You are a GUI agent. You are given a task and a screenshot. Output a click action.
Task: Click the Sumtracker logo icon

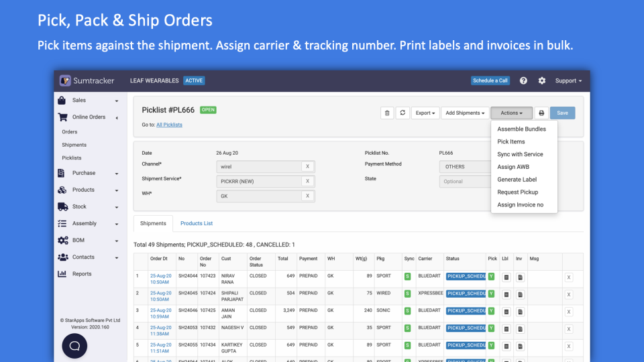[65, 80]
